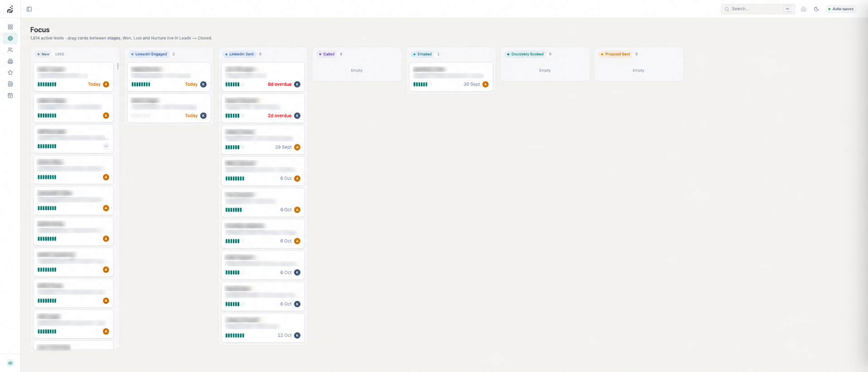Select the New stage label
Image resolution: width=868 pixels, height=372 pixels.
[43, 54]
